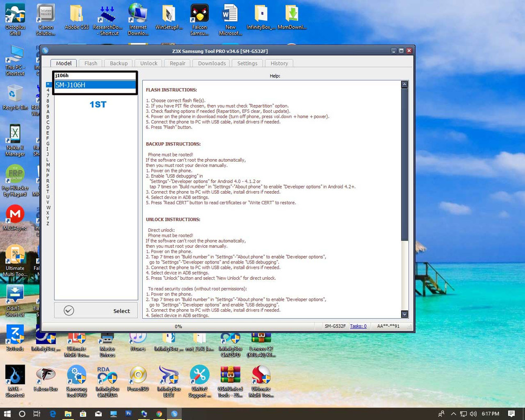The height and width of the screenshot is (420, 525).
Task: Open the Windows Start menu
Action: coord(7,414)
